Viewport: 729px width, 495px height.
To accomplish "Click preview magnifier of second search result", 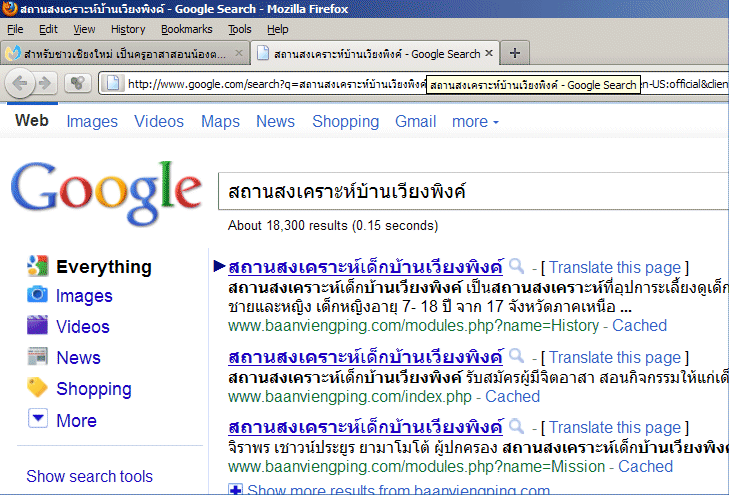I will (x=516, y=356).
